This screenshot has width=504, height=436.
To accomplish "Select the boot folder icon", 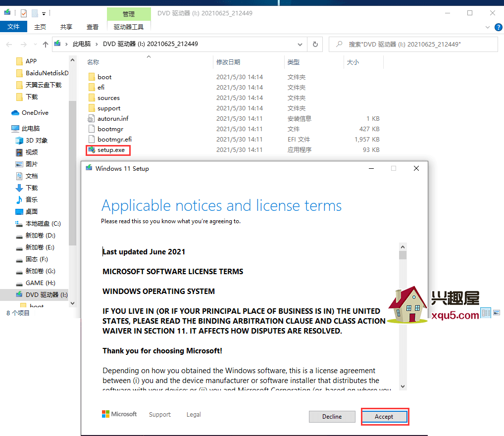I will pos(92,77).
